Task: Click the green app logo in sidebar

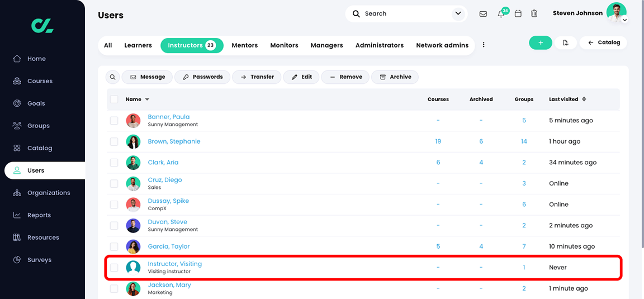Action: click(42, 26)
